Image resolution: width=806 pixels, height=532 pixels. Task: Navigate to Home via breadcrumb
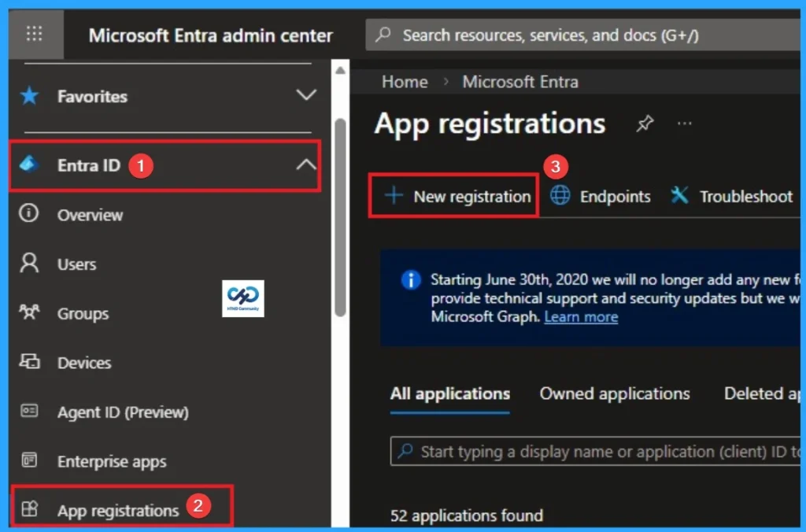pyautogui.click(x=405, y=81)
